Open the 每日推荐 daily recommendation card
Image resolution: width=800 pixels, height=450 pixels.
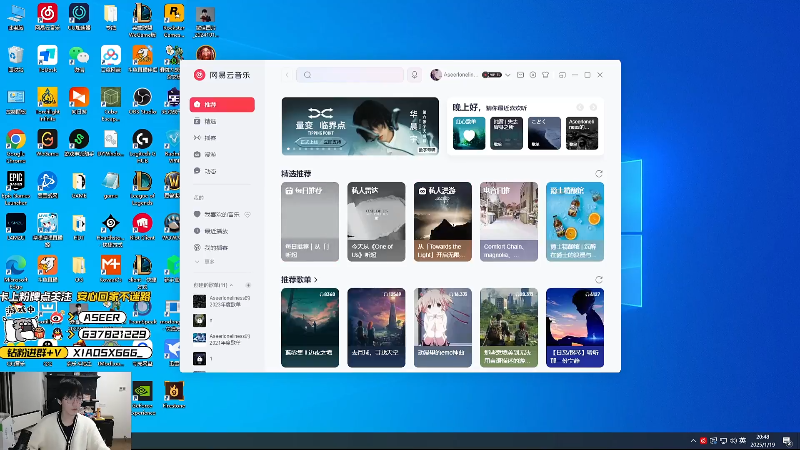point(310,222)
